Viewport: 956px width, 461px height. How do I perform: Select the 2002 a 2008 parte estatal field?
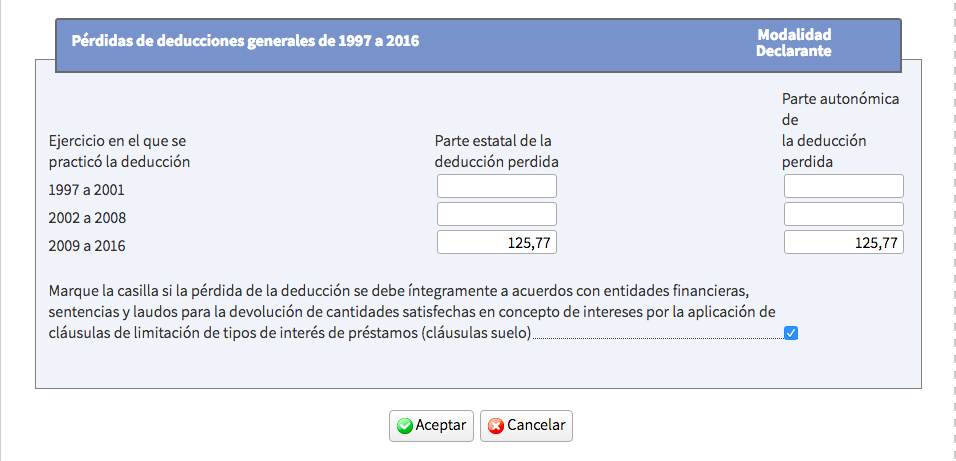tap(496, 214)
